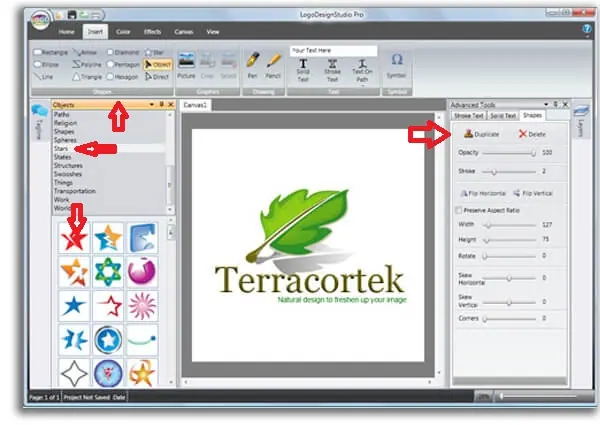The height and width of the screenshot is (425, 600).
Task: Pick the Hexagon shape tool
Action: [x=122, y=77]
